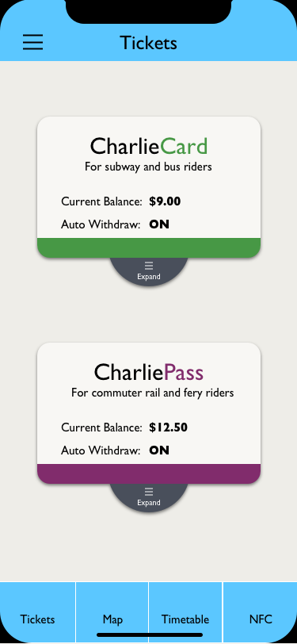Screen dimensions: 297x644
Task: Select the $12.50 current balance
Action: [x=168, y=427]
